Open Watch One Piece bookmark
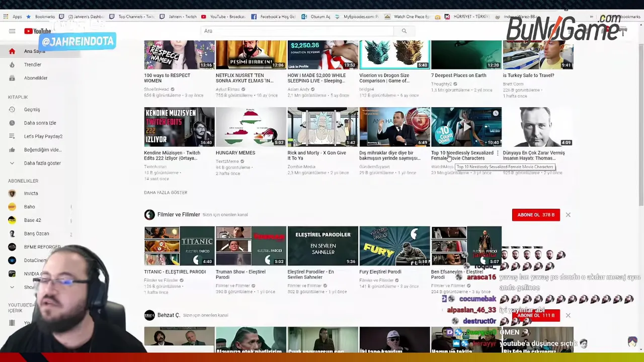The image size is (644, 362). [x=408, y=17]
